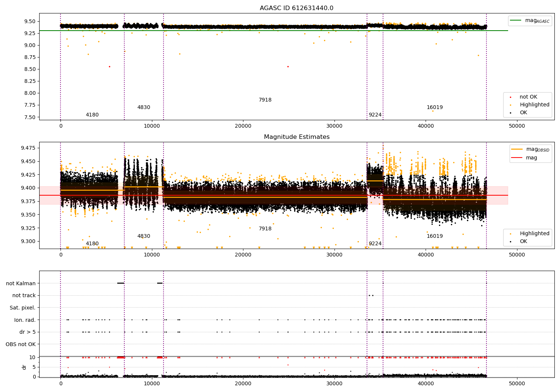Click OBSID label '4830' in the top plot
This screenshot has width=560, height=392.
pos(144,108)
